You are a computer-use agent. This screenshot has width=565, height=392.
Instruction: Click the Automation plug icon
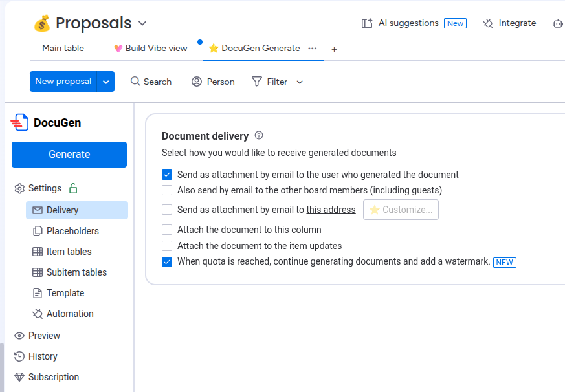click(x=38, y=314)
